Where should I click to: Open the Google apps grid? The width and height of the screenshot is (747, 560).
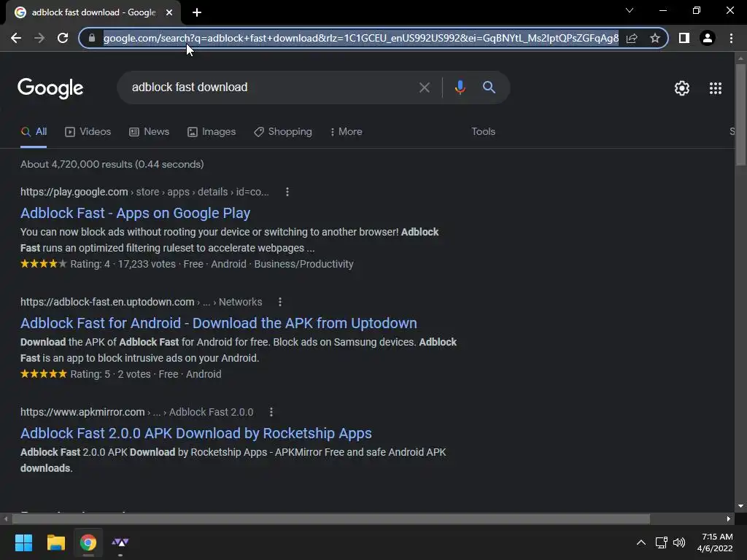pos(716,88)
